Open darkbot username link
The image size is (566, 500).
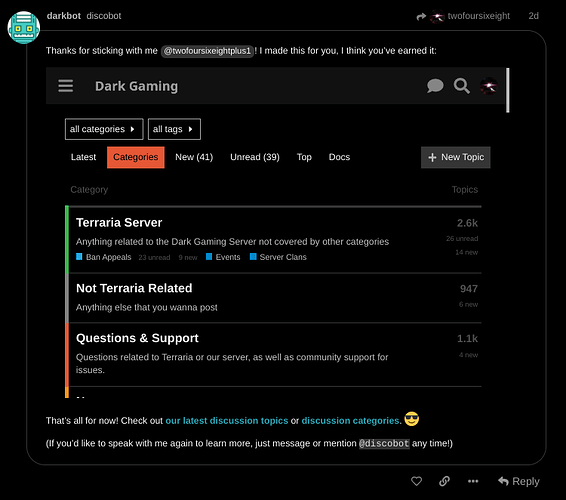click(x=64, y=16)
